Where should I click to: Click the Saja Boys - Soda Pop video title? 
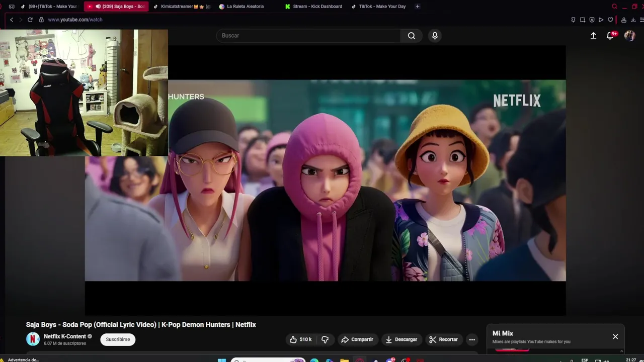pos(141,325)
